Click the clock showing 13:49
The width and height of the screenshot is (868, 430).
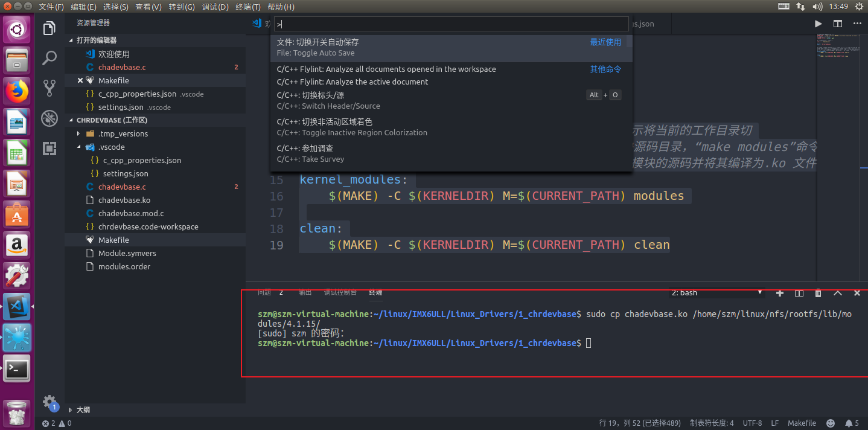(839, 7)
